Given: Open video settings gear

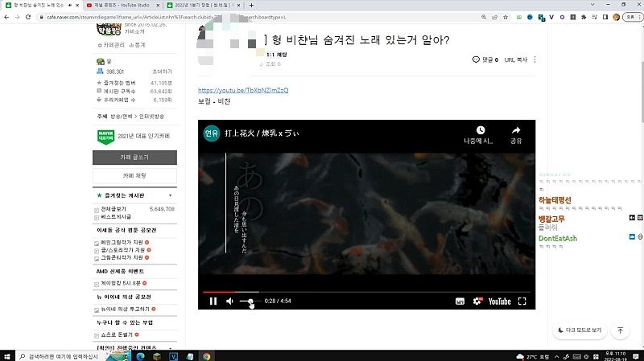Looking at the screenshot, I should (477, 302).
